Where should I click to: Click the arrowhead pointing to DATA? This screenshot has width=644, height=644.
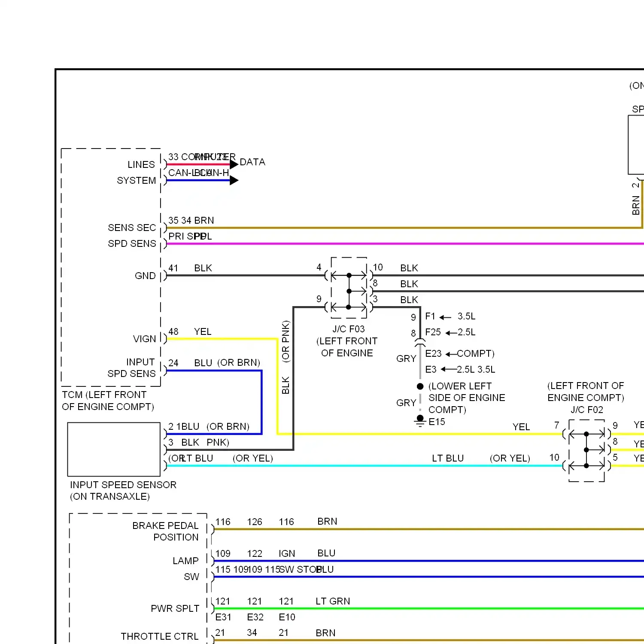tap(234, 164)
